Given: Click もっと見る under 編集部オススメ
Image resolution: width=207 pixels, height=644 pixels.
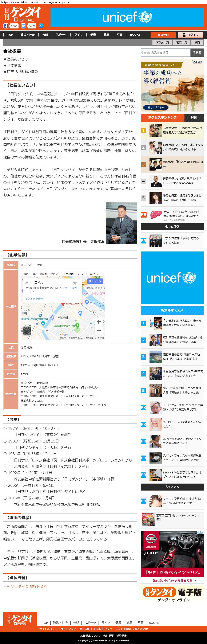Looking at the screenshot, I should click(172, 487).
